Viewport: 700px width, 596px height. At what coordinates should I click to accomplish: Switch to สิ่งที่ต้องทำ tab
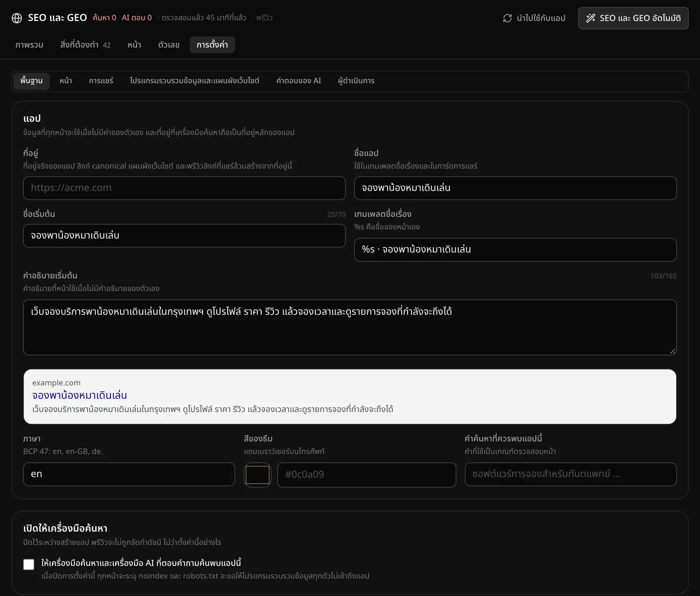pyautogui.click(x=85, y=45)
